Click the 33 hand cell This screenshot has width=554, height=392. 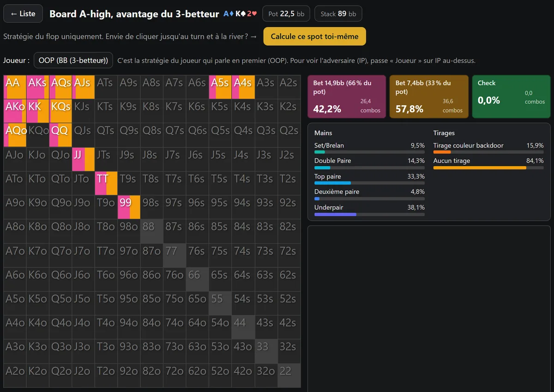point(266,351)
